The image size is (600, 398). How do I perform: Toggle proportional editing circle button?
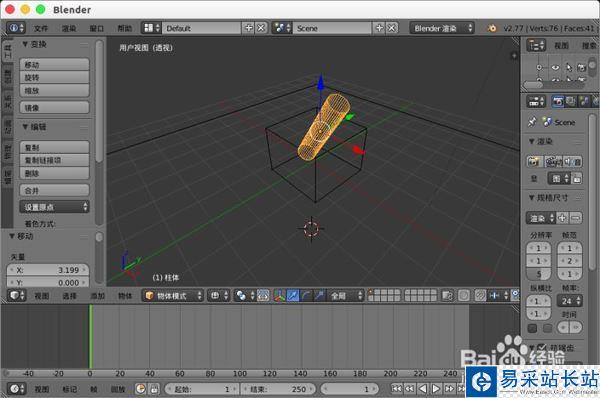coord(464,295)
